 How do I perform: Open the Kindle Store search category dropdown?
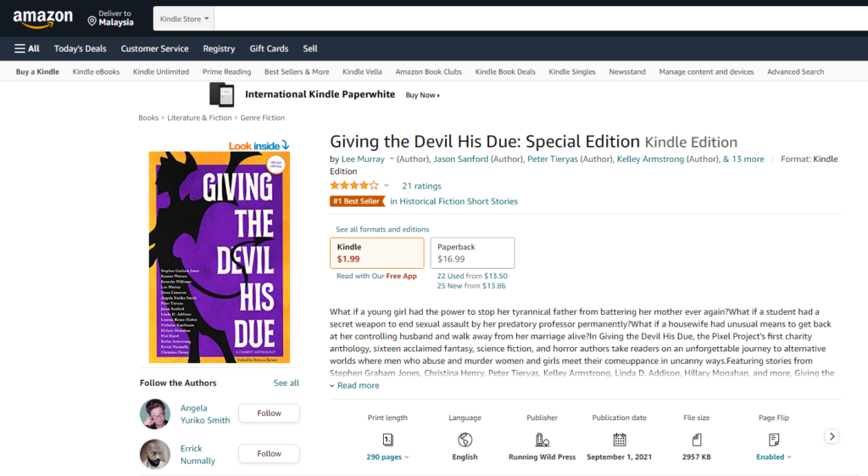click(x=184, y=19)
